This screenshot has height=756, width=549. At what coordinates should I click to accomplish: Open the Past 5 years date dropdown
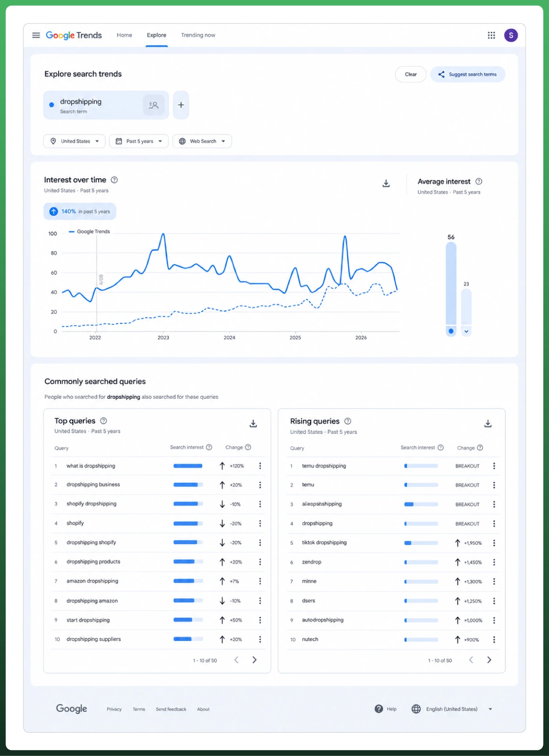pos(139,141)
